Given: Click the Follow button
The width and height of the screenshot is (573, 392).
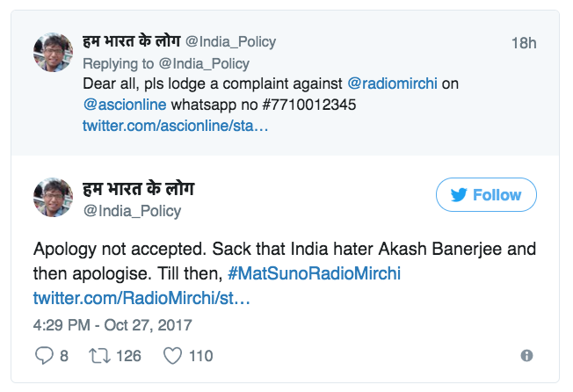Looking at the screenshot, I should [x=486, y=195].
